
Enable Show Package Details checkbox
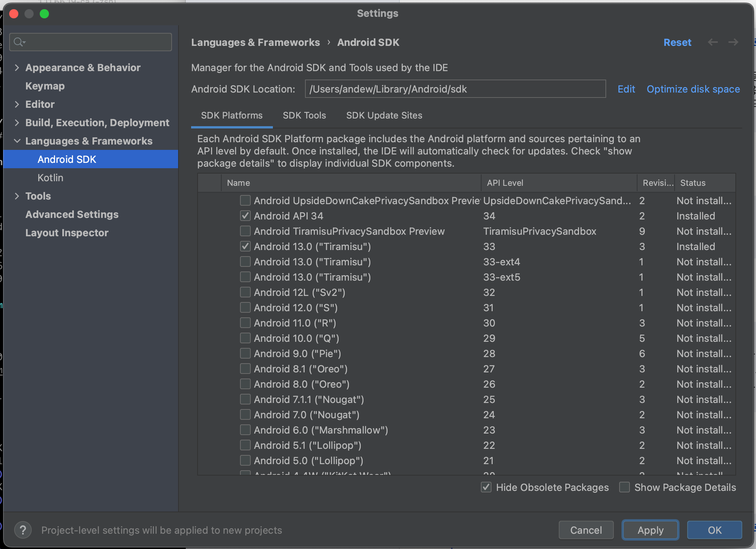click(624, 487)
